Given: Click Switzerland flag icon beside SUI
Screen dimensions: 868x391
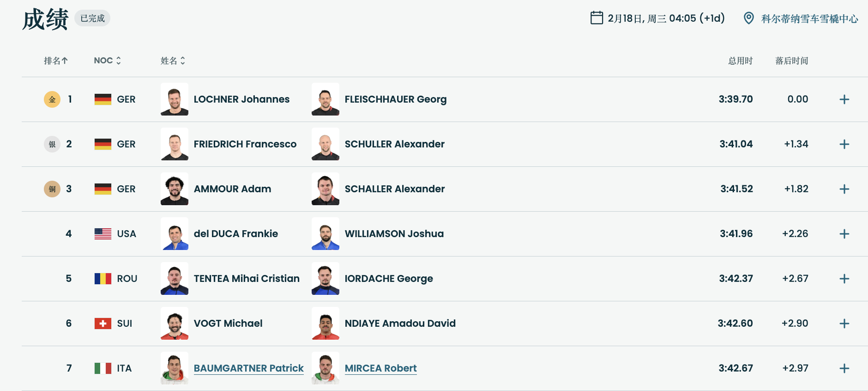Looking at the screenshot, I should coord(102,324).
